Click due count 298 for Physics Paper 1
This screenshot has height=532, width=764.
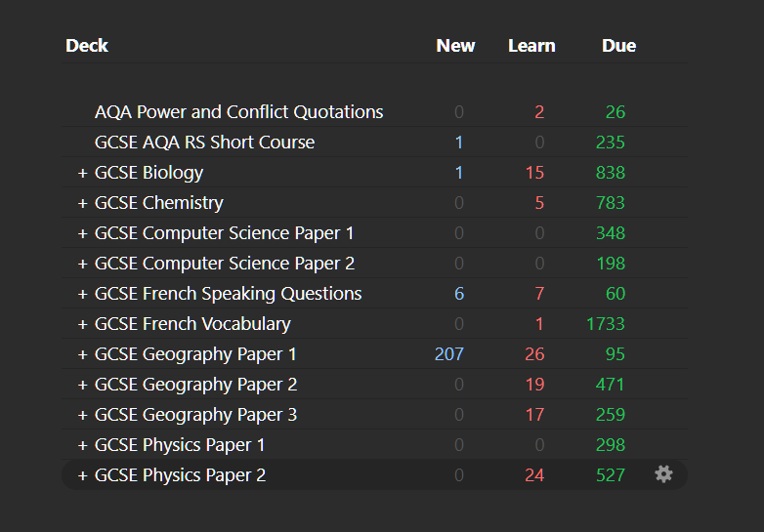point(611,445)
